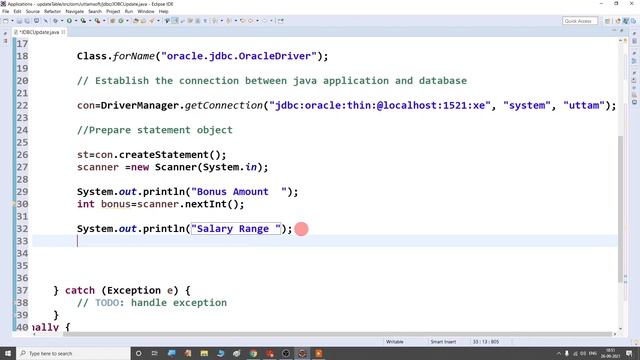Expand the Coverage dropdown arrow
The image size is (640, 360).
[x=90, y=21]
